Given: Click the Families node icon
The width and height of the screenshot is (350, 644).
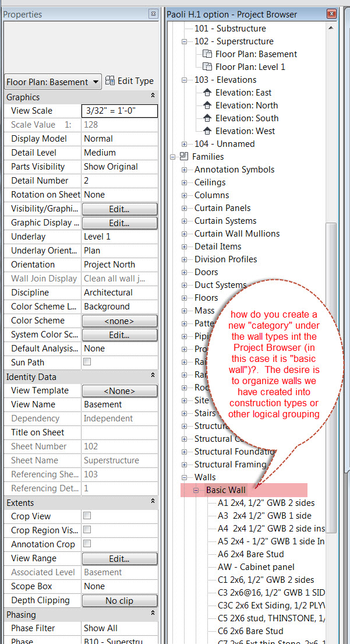Looking at the screenshot, I should 184,156.
